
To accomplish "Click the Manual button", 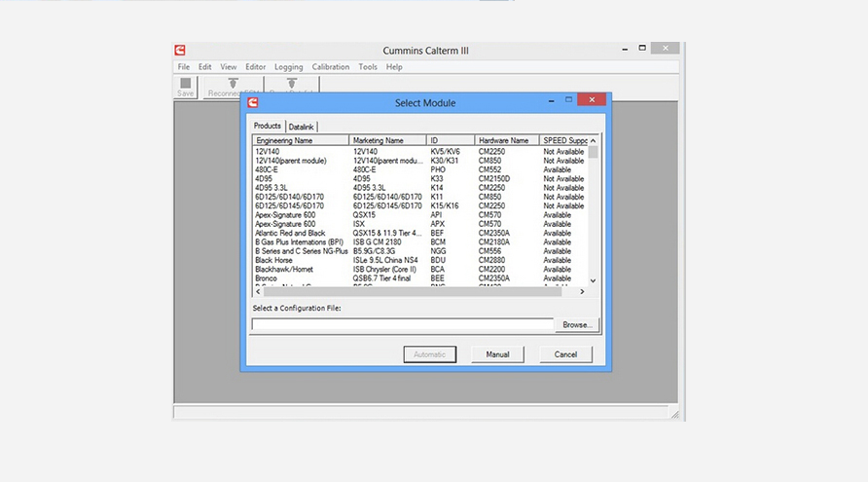I will (497, 354).
